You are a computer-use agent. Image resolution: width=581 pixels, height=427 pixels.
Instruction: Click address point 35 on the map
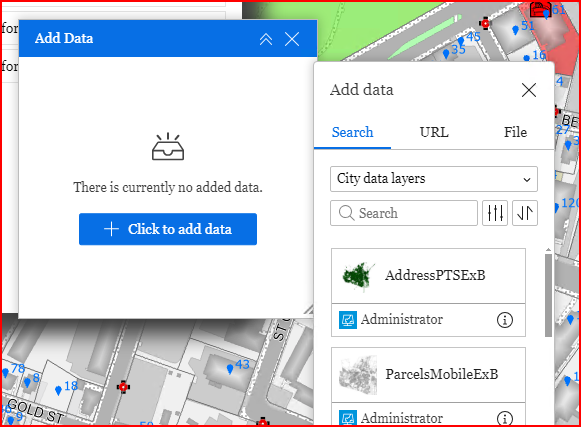[x=446, y=54]
